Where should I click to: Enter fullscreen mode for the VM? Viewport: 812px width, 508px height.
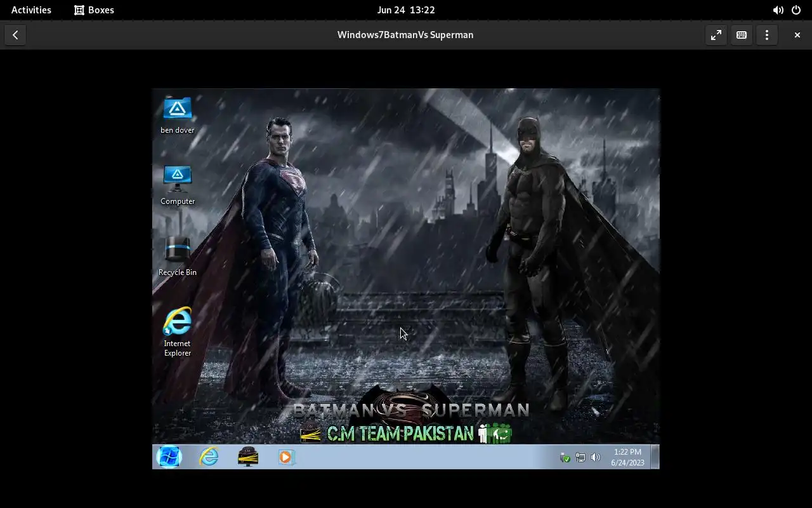[716, 35]
